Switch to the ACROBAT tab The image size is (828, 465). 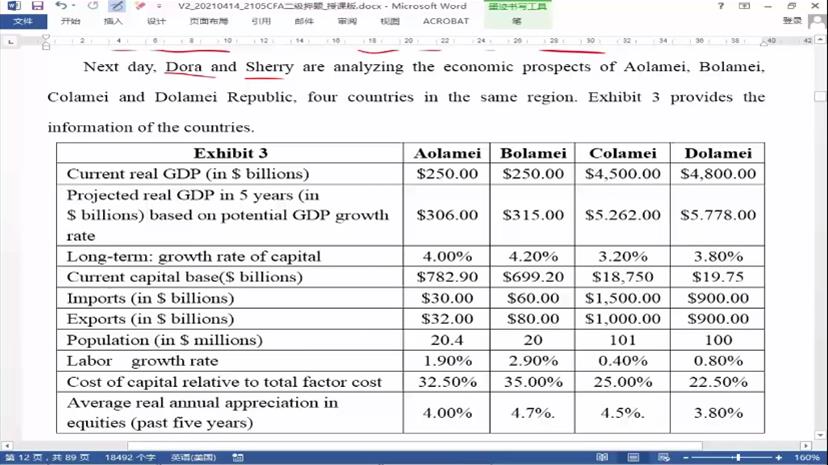click(446, 21)
